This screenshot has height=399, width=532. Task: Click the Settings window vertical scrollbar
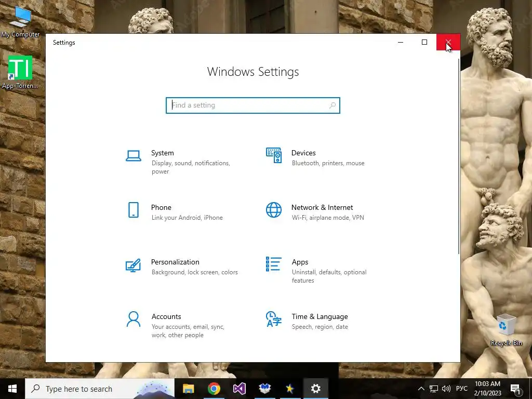point(459,156)
